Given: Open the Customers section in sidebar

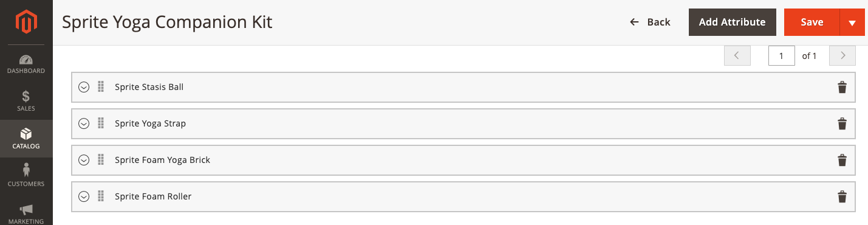Looking at the screenshot, I should click(x=26, y=176).
